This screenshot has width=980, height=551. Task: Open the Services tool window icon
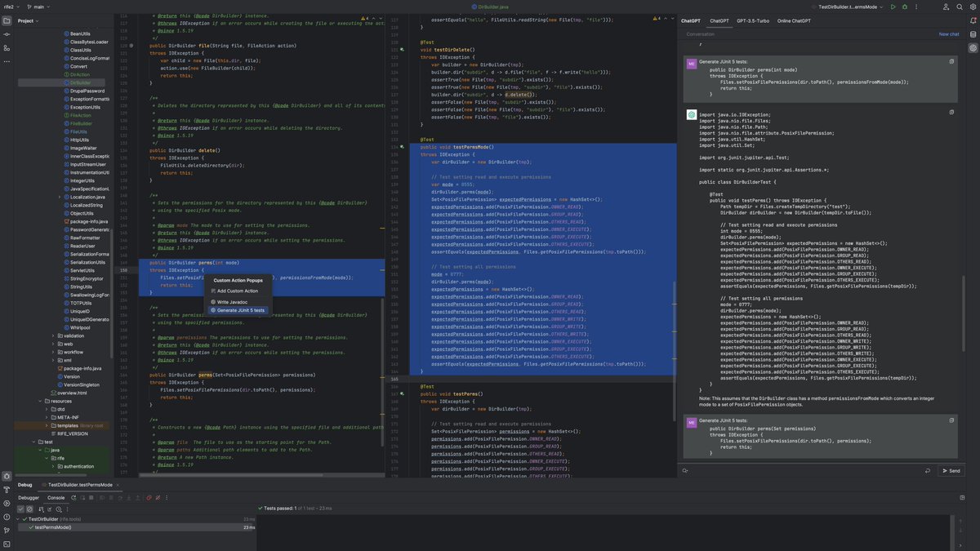(7, 502)
